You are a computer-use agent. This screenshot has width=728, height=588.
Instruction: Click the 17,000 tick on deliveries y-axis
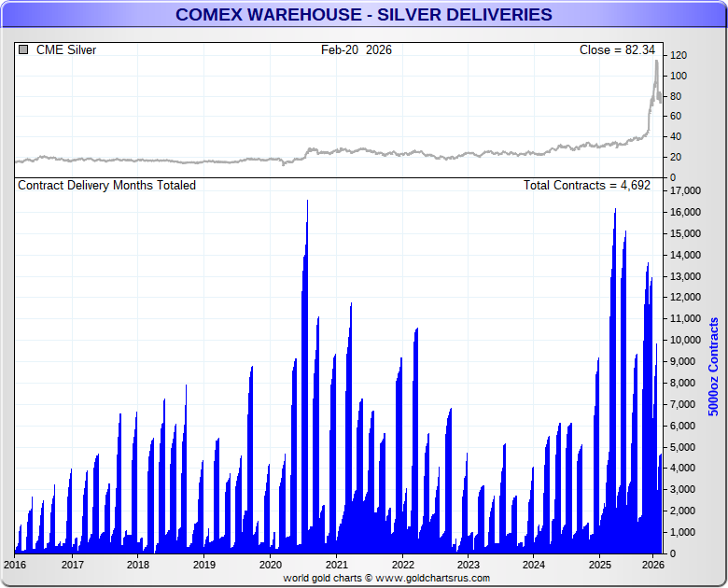click(686, 191)
